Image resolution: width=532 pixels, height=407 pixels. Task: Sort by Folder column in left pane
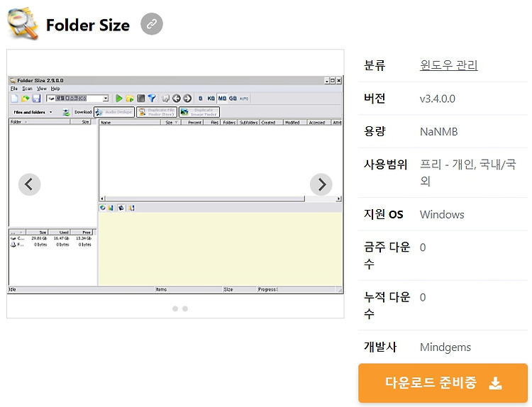tap(39, 122)
